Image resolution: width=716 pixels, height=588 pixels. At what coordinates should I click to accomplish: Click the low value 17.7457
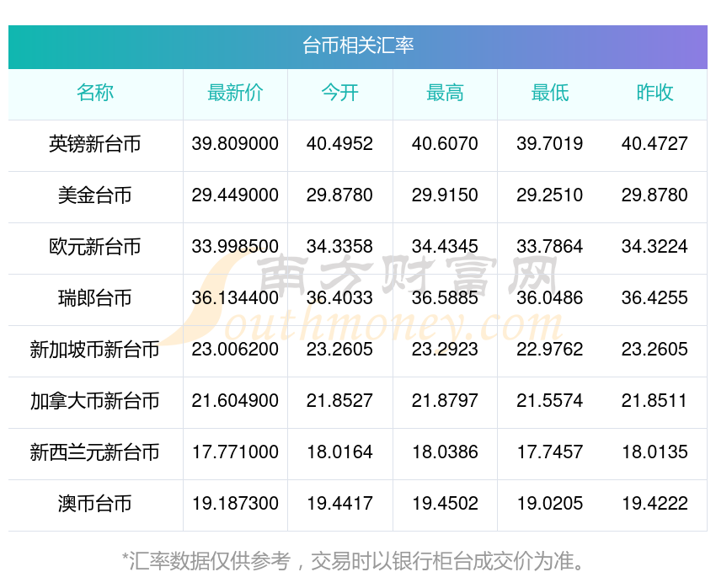550,452
